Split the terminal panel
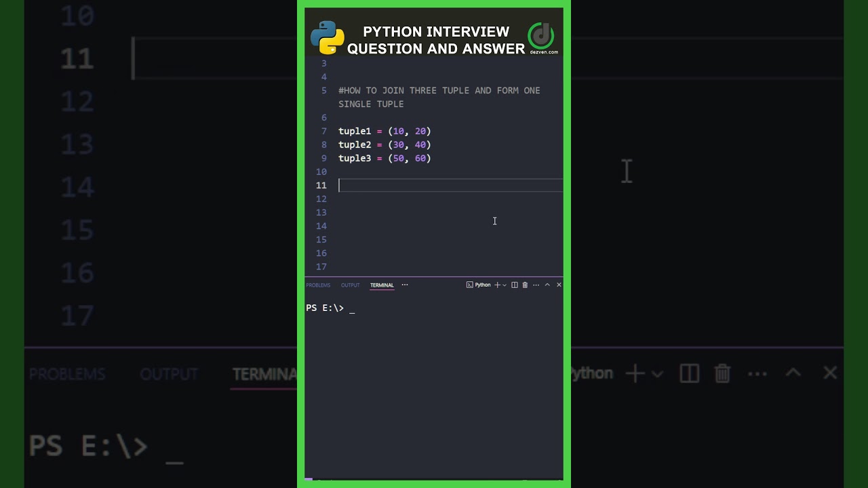868x488 pixels. click(515, 285)
